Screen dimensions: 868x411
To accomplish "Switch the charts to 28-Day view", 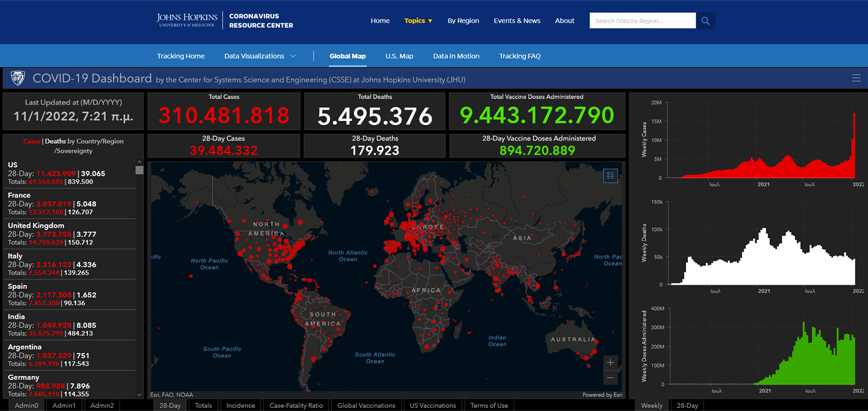I will click(687, 405).
